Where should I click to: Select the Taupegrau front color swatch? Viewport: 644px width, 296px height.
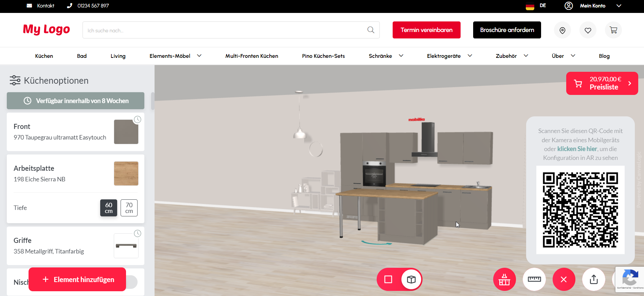click(126, 132)
